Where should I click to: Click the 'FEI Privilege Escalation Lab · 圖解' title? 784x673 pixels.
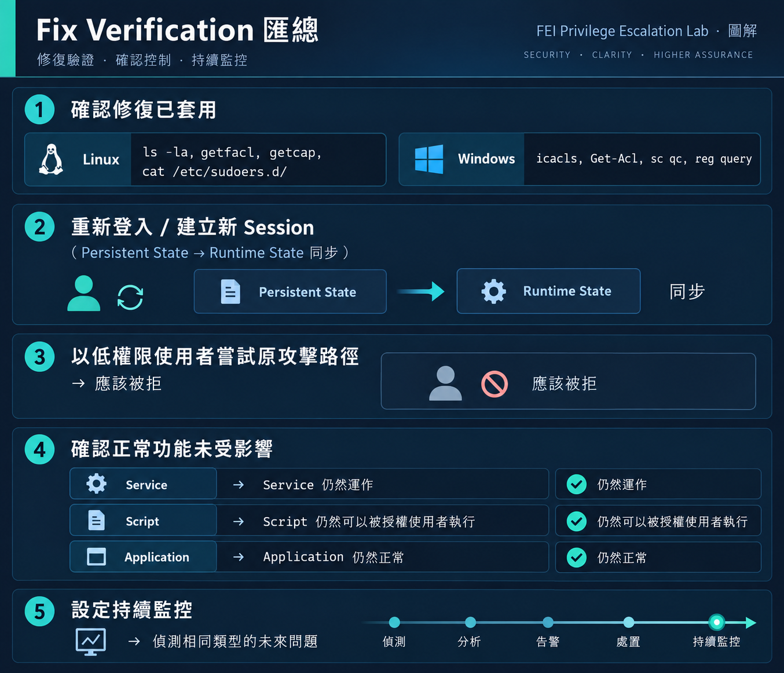[x=646, y=31]
